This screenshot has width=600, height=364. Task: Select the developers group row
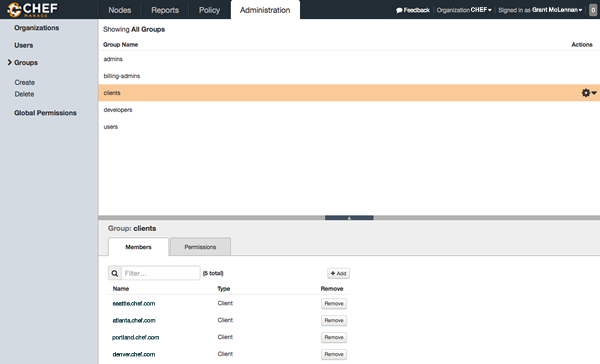coord(349,110)
